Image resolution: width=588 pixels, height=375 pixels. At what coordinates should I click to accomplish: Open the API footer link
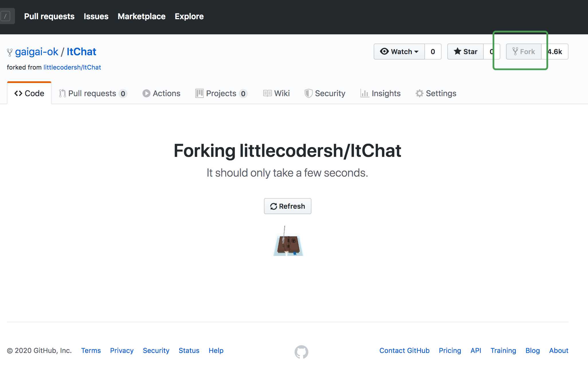pyautogui.click(x=476, y=350)
